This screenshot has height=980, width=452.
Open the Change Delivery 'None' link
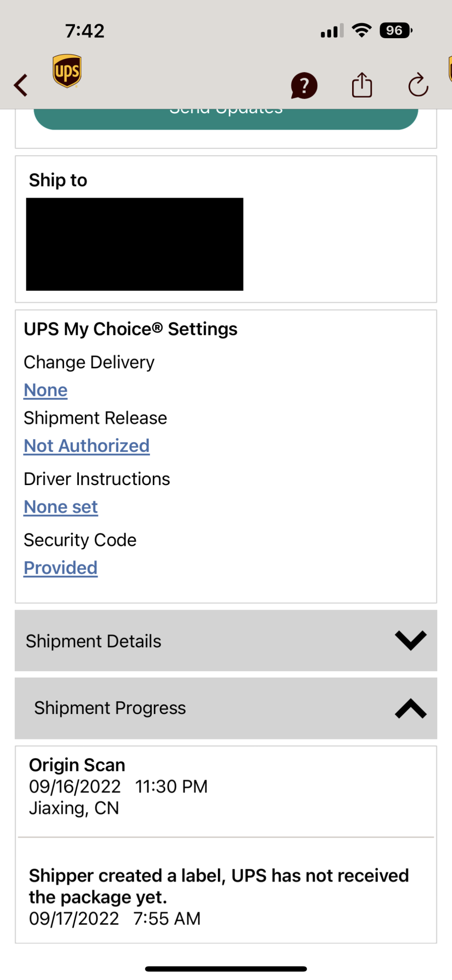coord(46,390)
